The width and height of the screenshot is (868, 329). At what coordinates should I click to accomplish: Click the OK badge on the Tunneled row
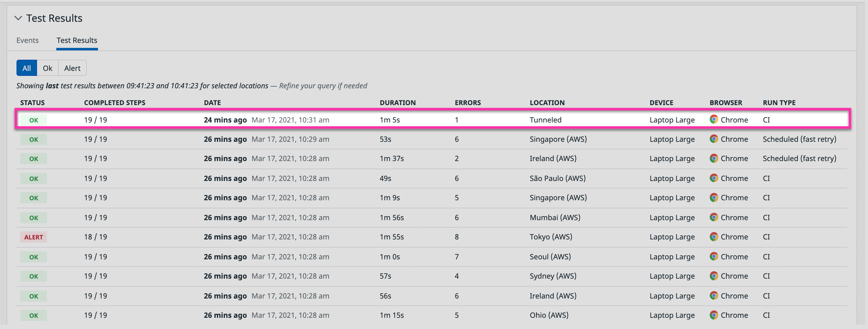click(x=33, y=119)
